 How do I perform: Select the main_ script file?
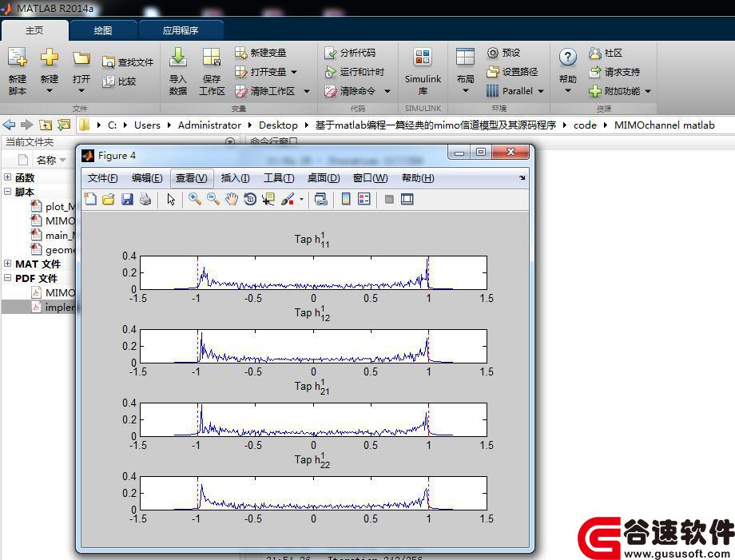tap(53, 235)
